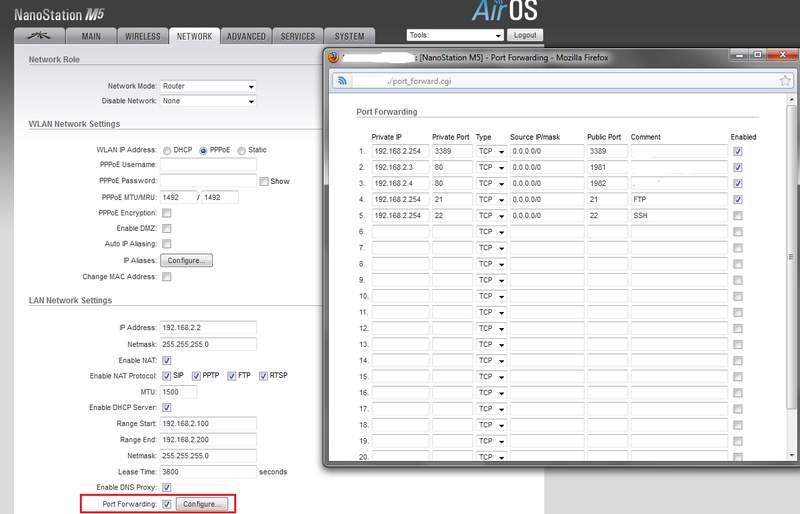Click the Logout button
The width and height of the screenshot is (800, 514).
(524, 35)
